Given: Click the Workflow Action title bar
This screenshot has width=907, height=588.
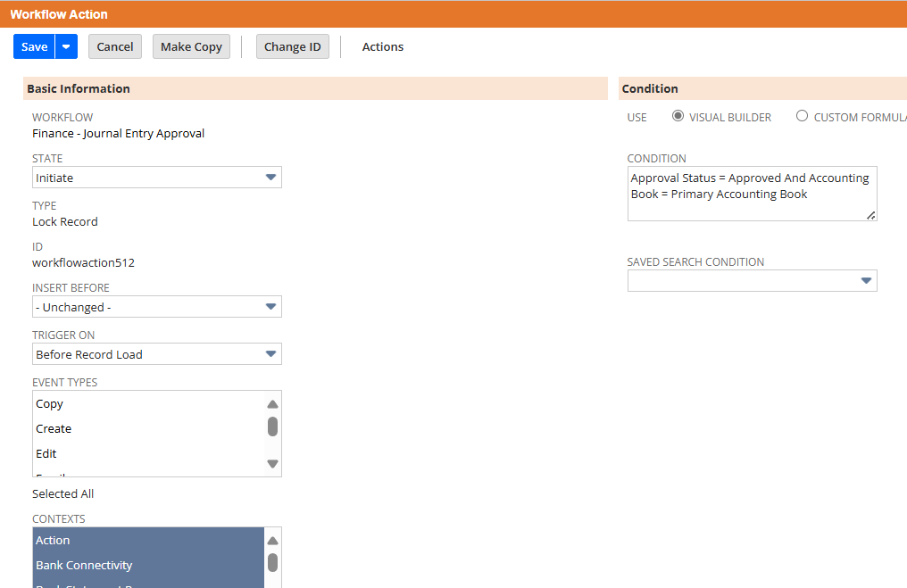Looking at the screenshot, I should coord(59,13).
